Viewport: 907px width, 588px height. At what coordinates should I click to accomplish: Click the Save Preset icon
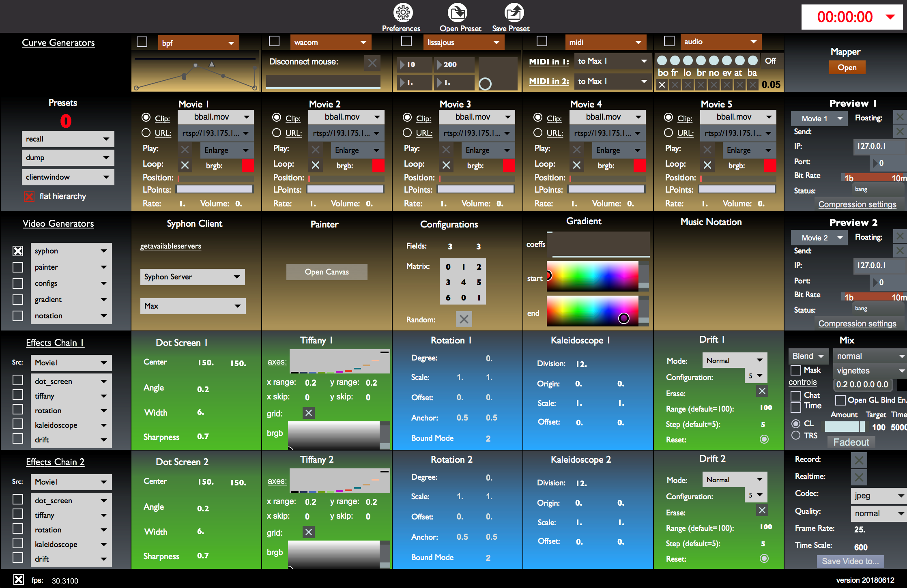[x=514, y=13]
